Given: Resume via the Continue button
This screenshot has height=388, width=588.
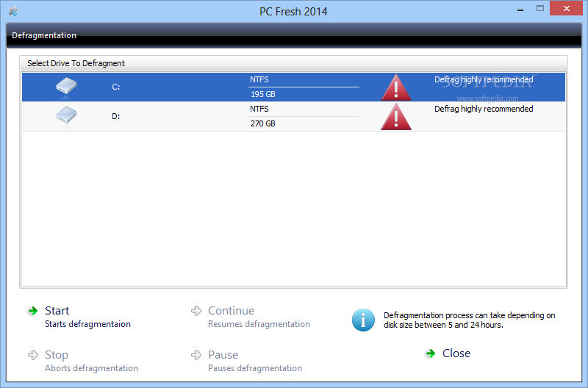Looking at the screenshot, I should click(x=231, y=311).
